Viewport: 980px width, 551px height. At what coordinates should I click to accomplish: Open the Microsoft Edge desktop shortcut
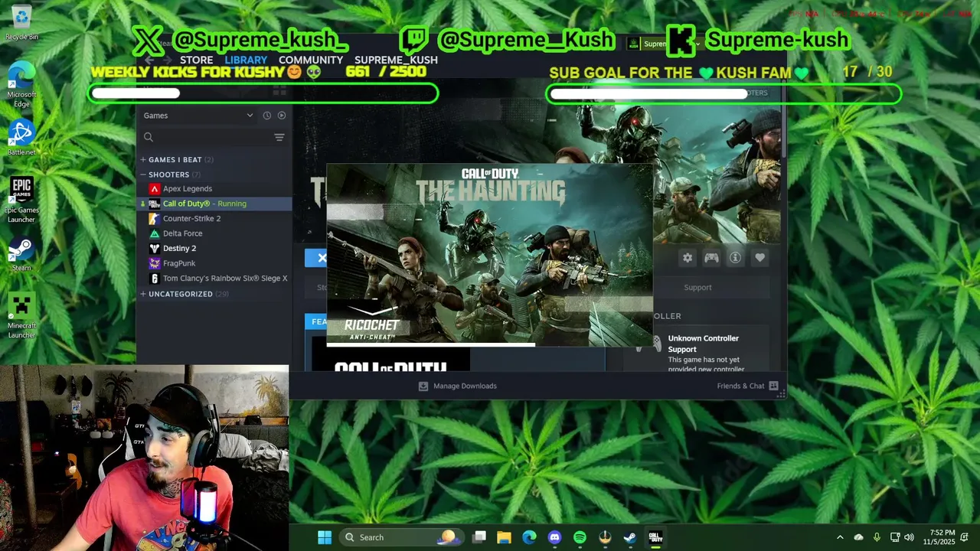(x=21, y=84)
